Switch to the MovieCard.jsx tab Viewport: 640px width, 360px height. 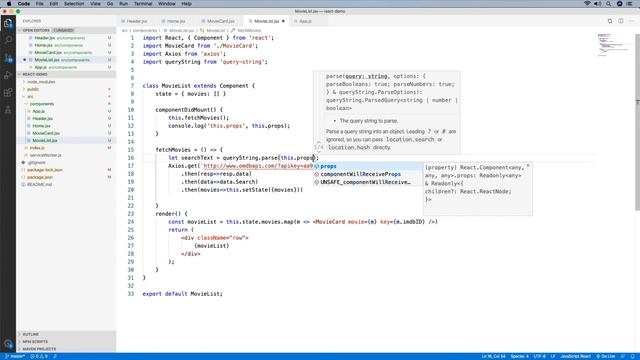tap(220, 21)
